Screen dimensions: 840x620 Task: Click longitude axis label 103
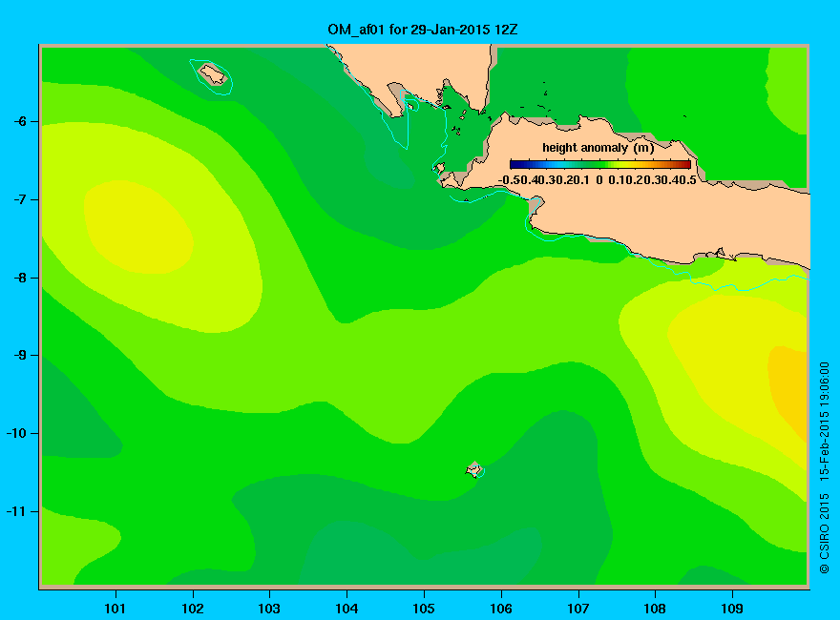(x=269, y=609)
